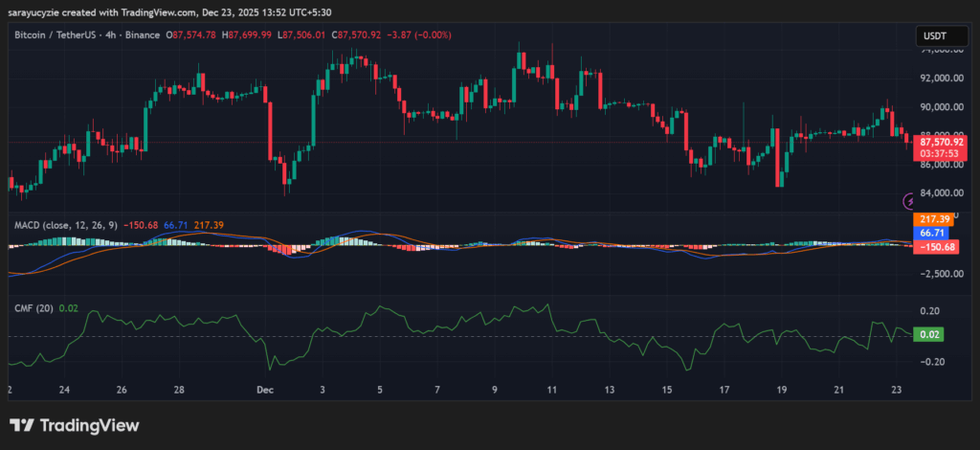The width and height of the screenshot is (980, 450).
Task: Click the TradingView logo icon at bottom left
Action: coord(22,425)
